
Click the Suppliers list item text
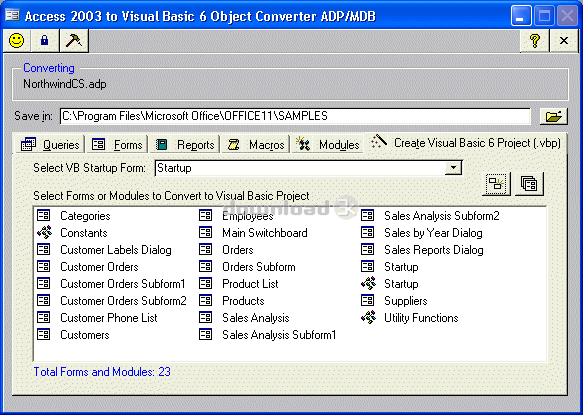(406, 301)
